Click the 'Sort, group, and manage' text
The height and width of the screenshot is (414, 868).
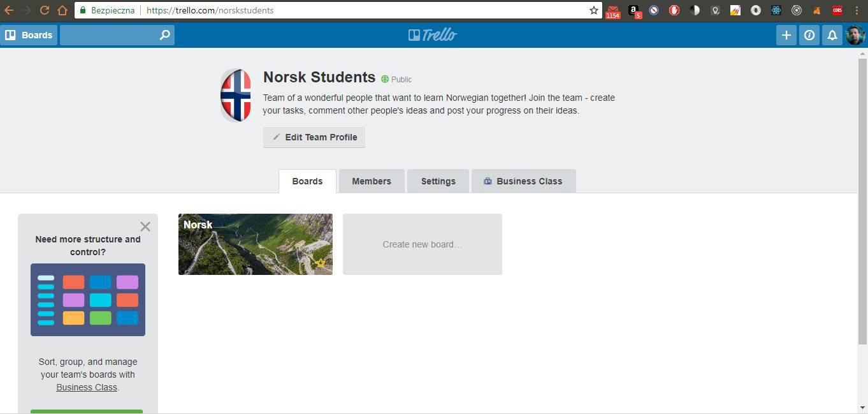pos(88,374)
